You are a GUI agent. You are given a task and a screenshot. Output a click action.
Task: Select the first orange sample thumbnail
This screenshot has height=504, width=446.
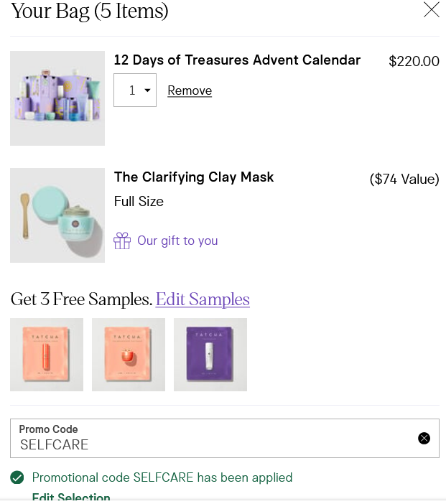[47, 355]
